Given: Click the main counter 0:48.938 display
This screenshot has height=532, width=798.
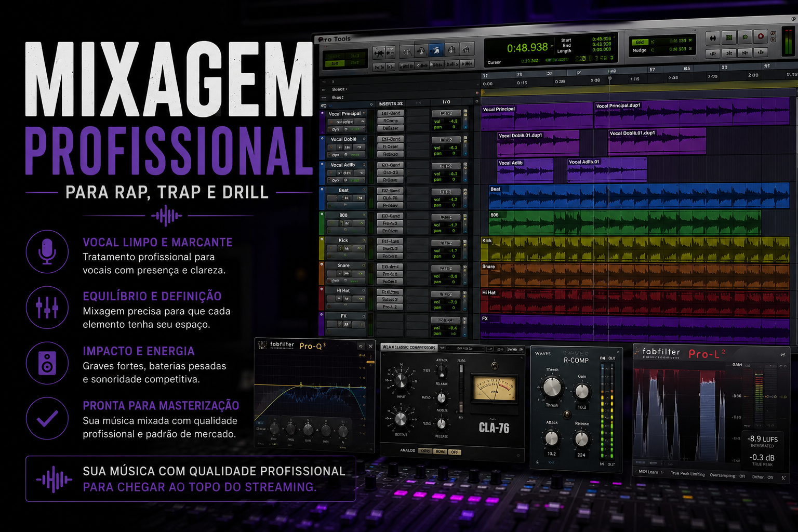Looking at the screenshot, I should (x=527, y=48).
